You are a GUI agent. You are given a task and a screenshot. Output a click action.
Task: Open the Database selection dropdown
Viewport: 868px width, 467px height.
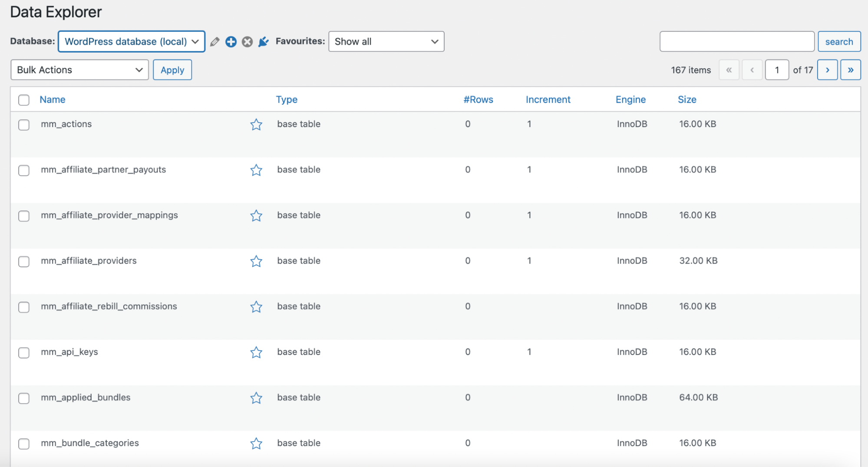coord(131,42)
